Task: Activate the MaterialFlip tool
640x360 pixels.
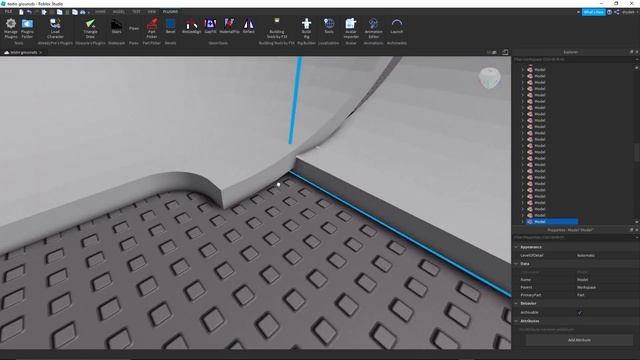Action: tap(229, 27)
